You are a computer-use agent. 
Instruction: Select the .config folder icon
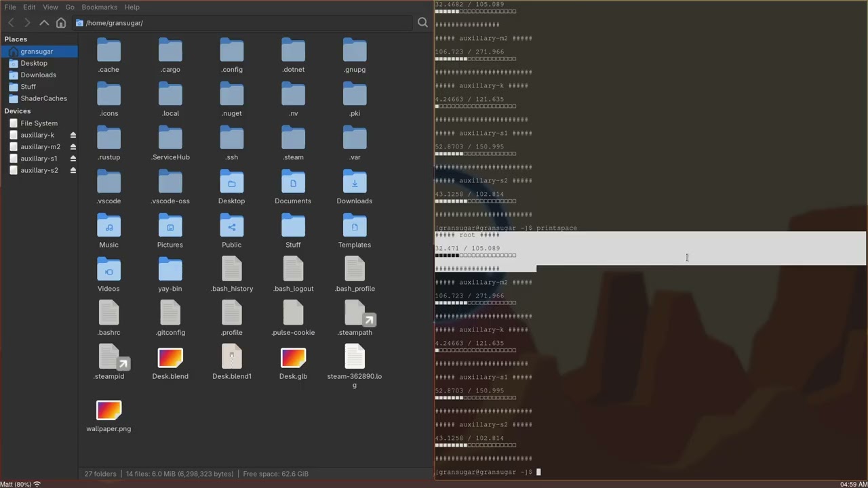click(231, 51)
